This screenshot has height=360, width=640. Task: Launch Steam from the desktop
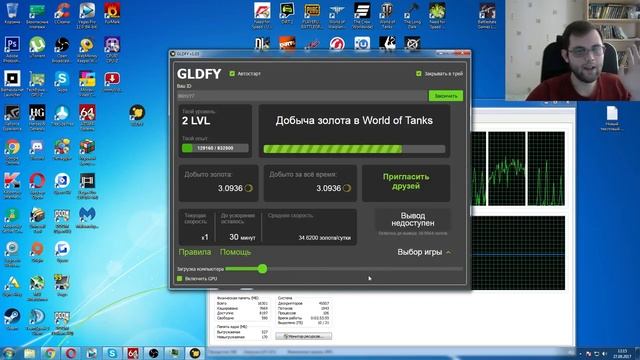tap(12, 319)
